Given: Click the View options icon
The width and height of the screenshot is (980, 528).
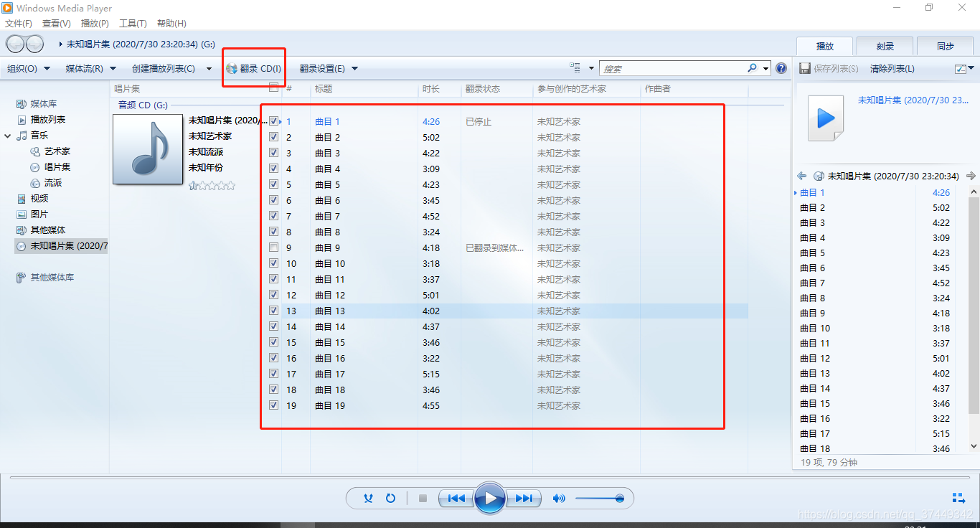Looking at the screenshot, I should 575,68.
